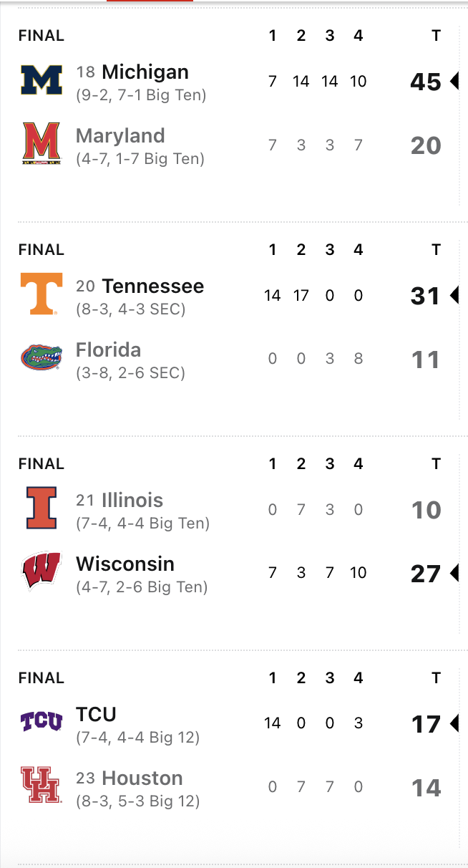Go to the TCU team page
468x868 pixels.
96,714
